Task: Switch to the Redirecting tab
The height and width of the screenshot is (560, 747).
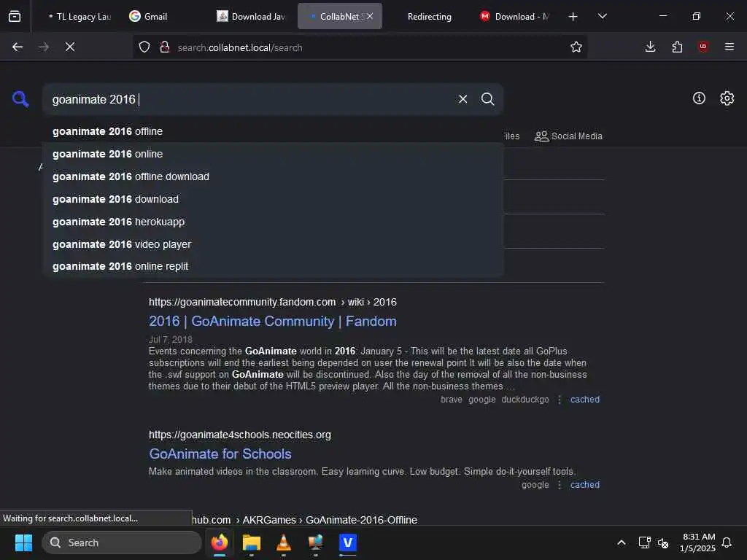Action: (429, 16)
